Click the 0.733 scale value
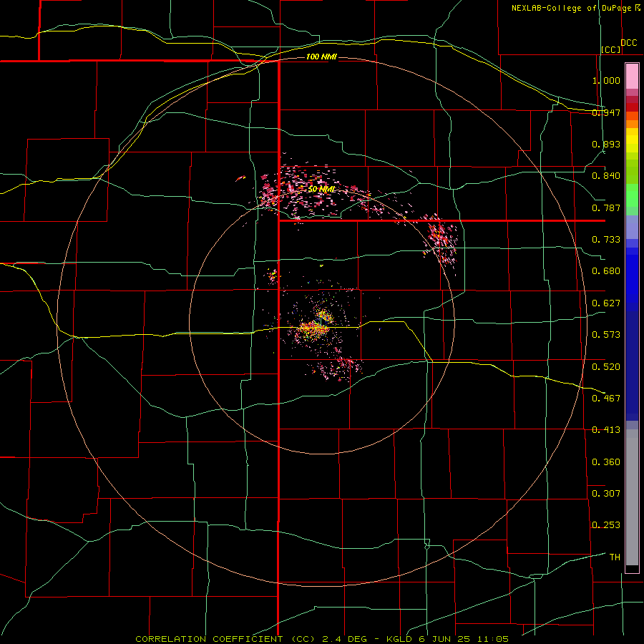The width and height of the screenshot is (644, 644). click(606, 240)
